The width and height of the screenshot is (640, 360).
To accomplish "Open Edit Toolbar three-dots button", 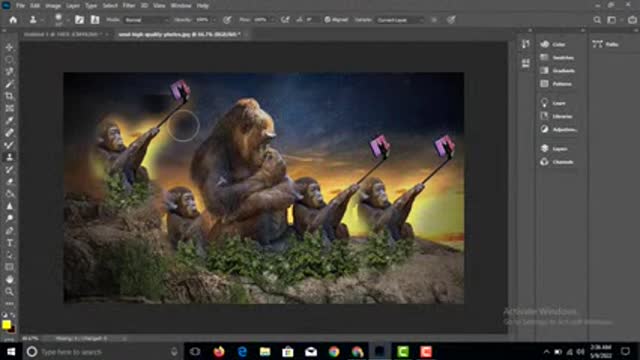I will pos(9,304).
